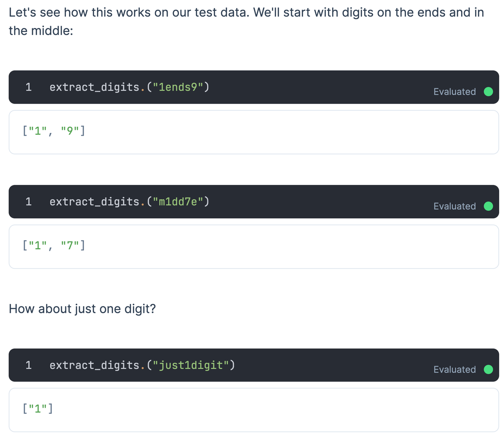
Task: Place cursor in the "just1digit" string literal
Action: (191, 365)
